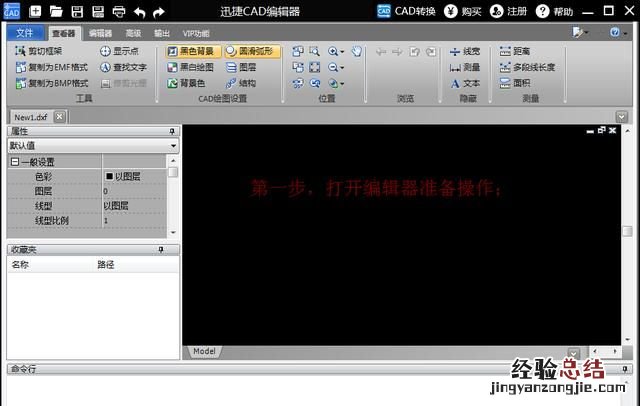Toggle the 收藏夹 panel pin

point(161,249)
